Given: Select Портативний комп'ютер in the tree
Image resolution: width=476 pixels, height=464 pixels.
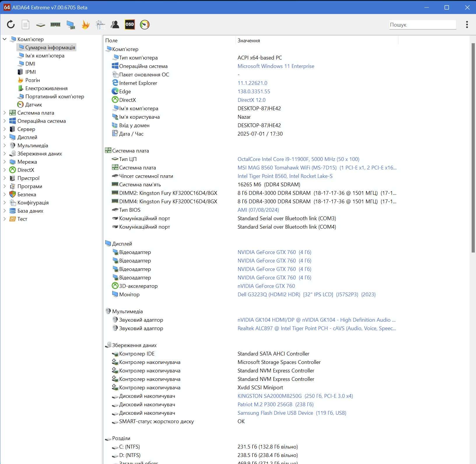Looking at the screenshot, I should click(55, 97).
